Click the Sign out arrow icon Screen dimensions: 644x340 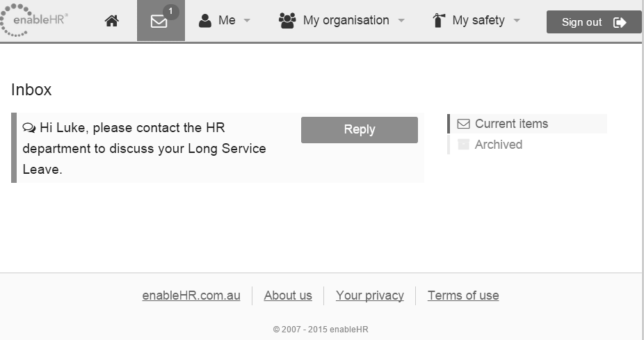[x=620, y=22]
